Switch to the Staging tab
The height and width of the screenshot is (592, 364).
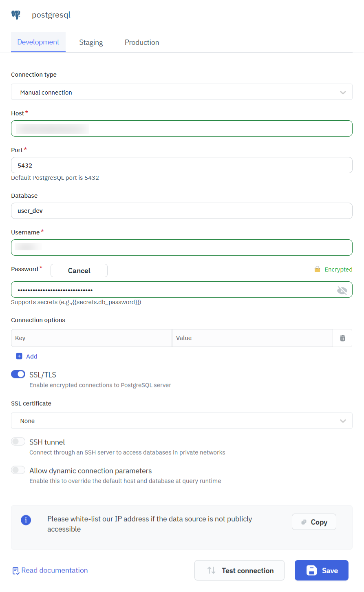click(x=91, y=42)
